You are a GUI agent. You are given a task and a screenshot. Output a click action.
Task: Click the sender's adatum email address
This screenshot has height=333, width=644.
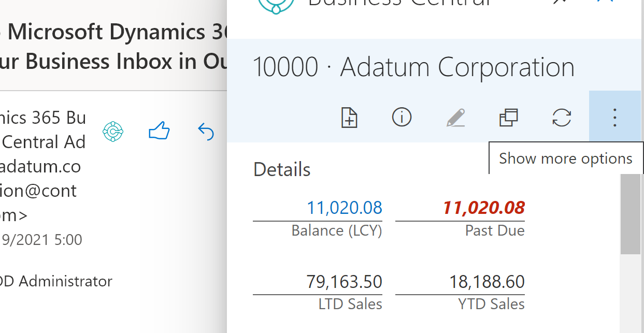tap(40, 166)
